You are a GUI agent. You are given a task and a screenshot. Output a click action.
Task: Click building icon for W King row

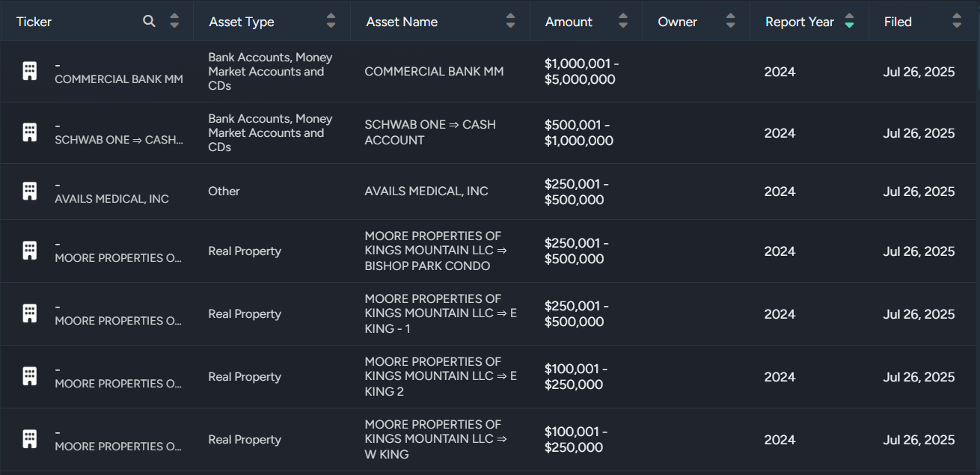pyautogui.click(x=29, y=439)
